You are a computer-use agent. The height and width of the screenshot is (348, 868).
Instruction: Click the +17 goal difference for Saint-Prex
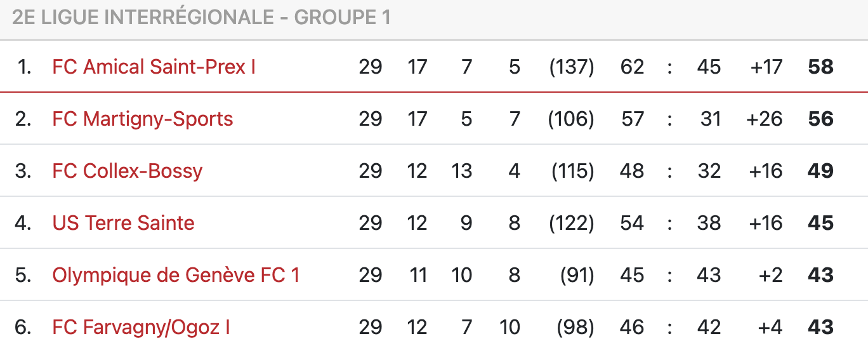click(x=766, y=67)
